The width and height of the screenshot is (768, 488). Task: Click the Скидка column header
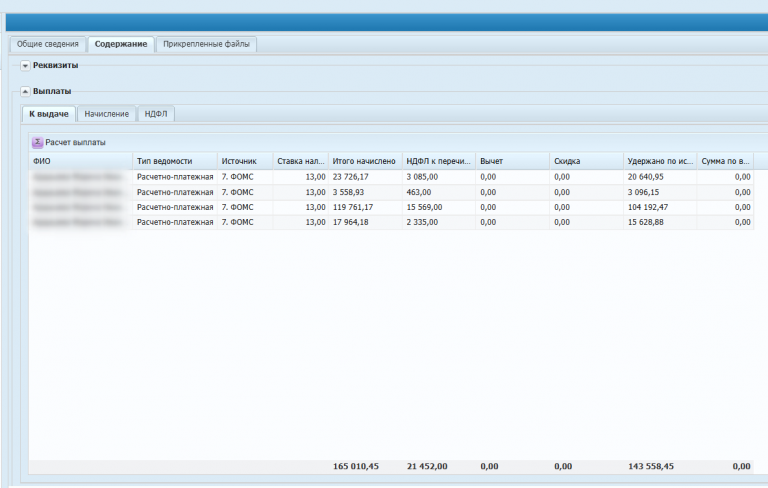[x=585, y=161]
